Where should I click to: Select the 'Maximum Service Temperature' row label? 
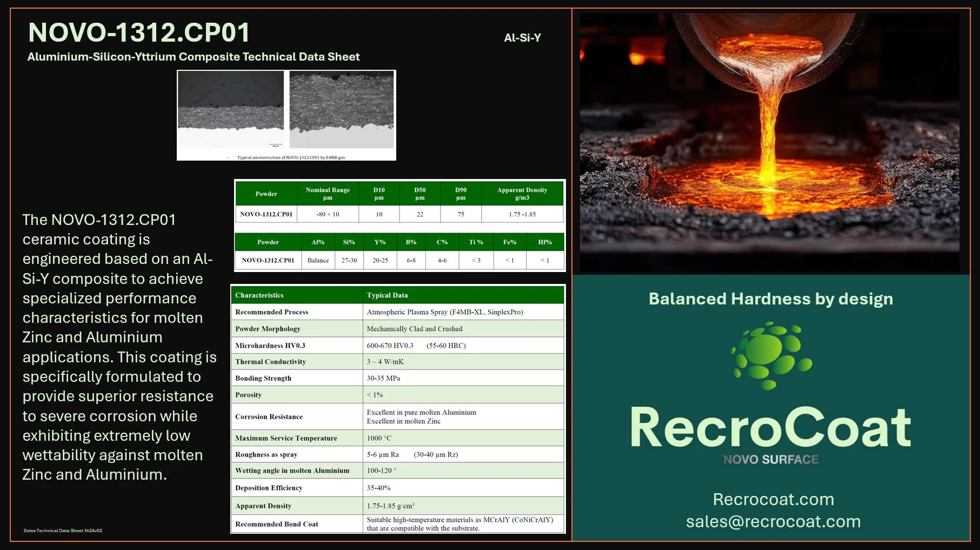click(286, 438)
